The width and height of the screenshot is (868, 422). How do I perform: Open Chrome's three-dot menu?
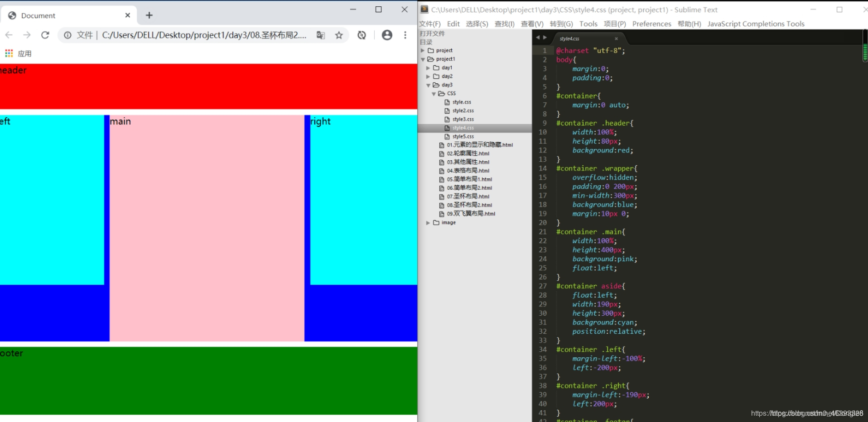click(405, 35)
